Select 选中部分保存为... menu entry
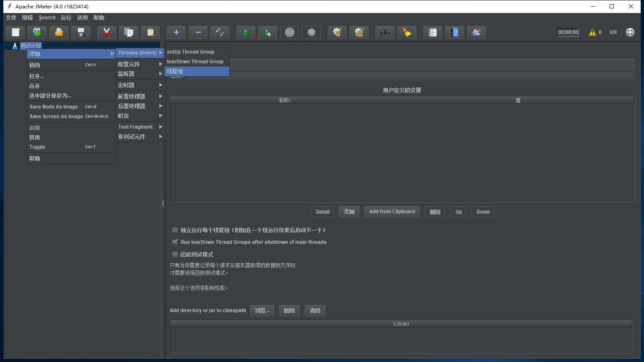This screenshot has width=644, height=362. [x=71, y=96]
